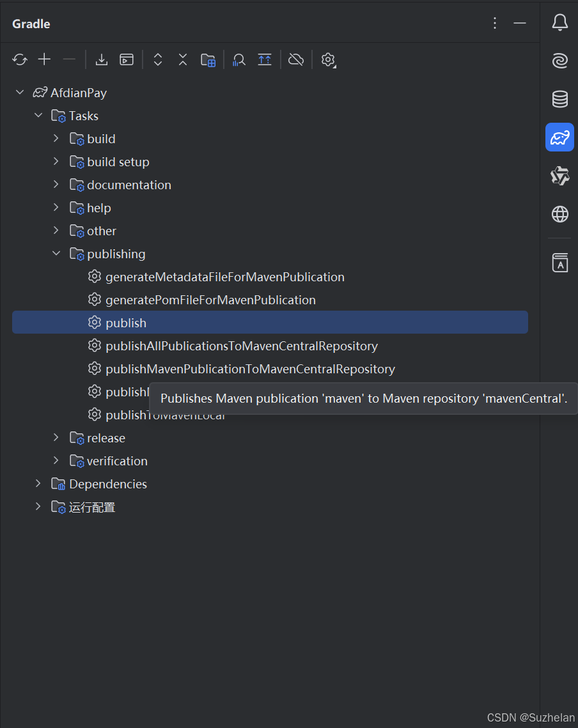
Task: Collapse the publishing task group
Action: [x=56, y=253]
